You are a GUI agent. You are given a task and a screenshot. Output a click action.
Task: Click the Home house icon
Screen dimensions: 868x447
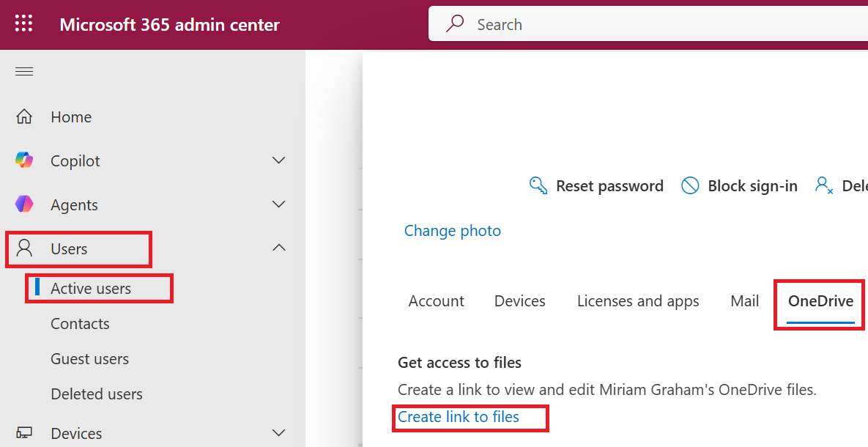coord(24,117)
